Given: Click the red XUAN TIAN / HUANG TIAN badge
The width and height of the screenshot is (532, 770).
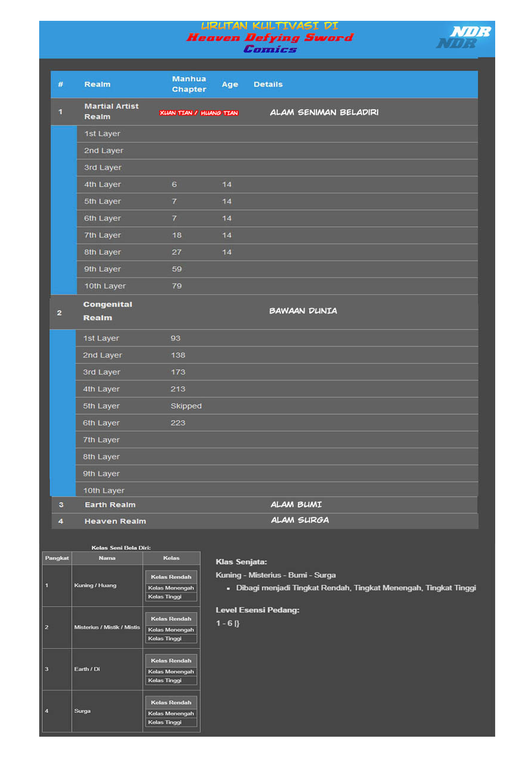Looking at the screenshot, I should coord(198,112).
